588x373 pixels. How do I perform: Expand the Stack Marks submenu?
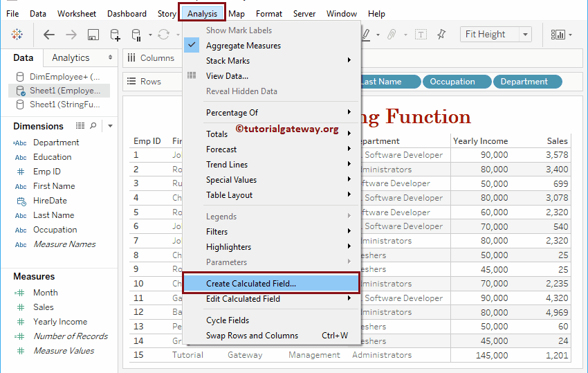click(x=349, y=60)
